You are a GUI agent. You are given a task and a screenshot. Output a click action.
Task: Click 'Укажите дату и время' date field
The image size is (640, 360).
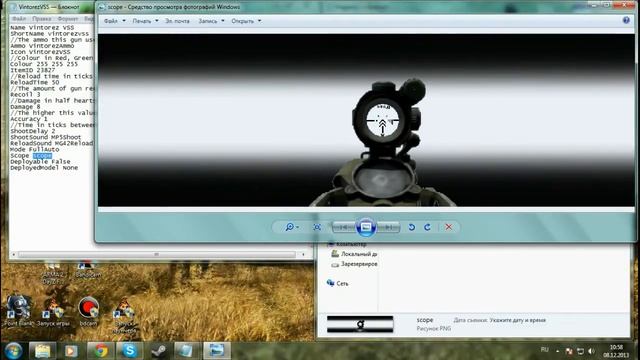(x=517, y=320)
